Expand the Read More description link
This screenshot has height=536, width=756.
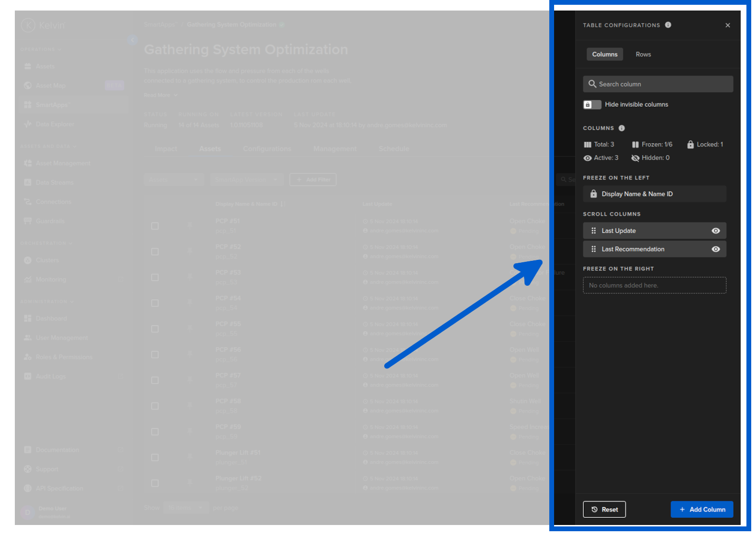coord(160,95)
